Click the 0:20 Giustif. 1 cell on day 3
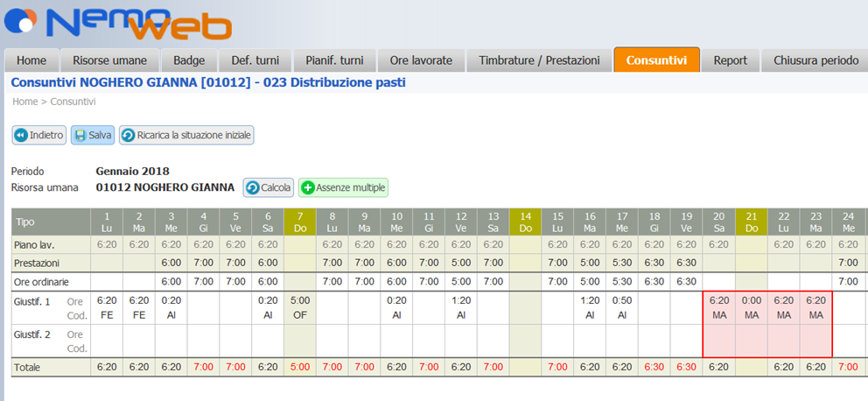Image resolution: width=868 pixels, height=401 pixels. coord(171,301)
